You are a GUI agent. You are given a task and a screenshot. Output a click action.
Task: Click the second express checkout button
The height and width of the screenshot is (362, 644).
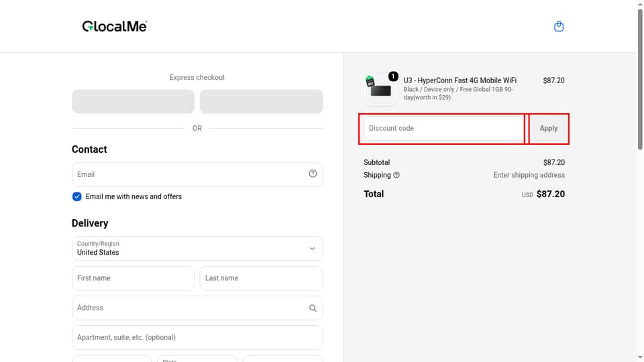tap(261, 101)
